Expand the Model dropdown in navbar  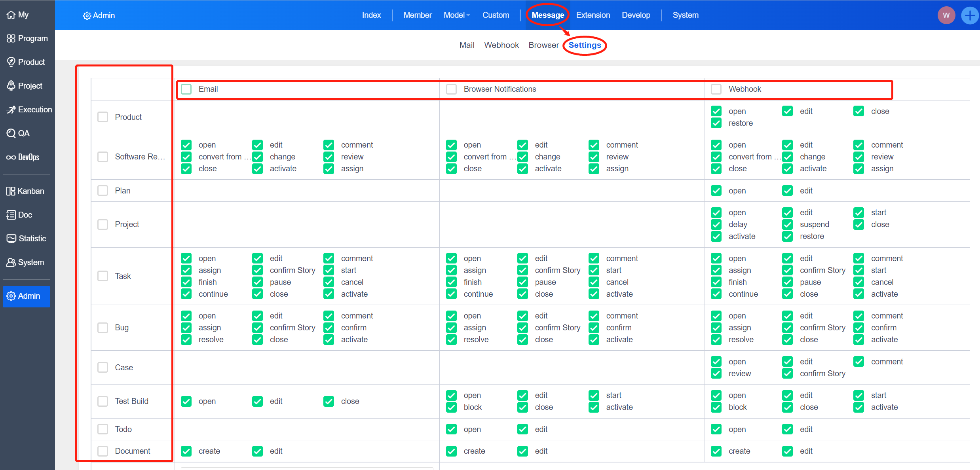tap(457, 15)
